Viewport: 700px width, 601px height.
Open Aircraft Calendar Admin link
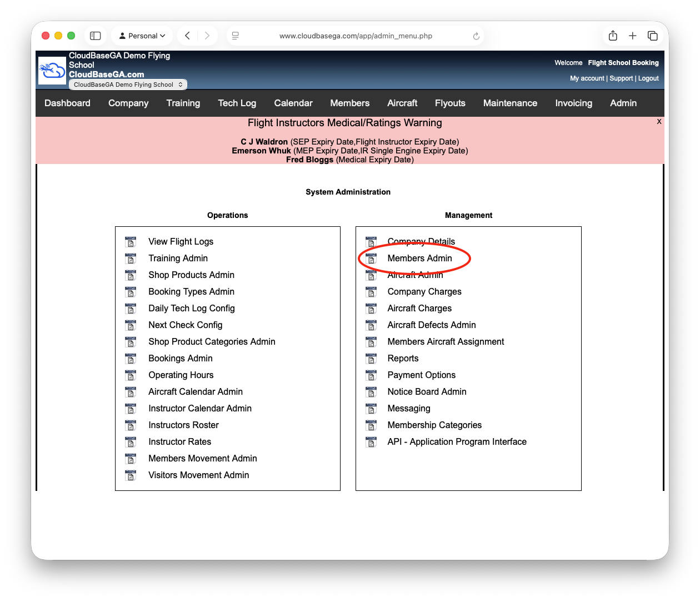pyautogui.click(x=196, y=392)
